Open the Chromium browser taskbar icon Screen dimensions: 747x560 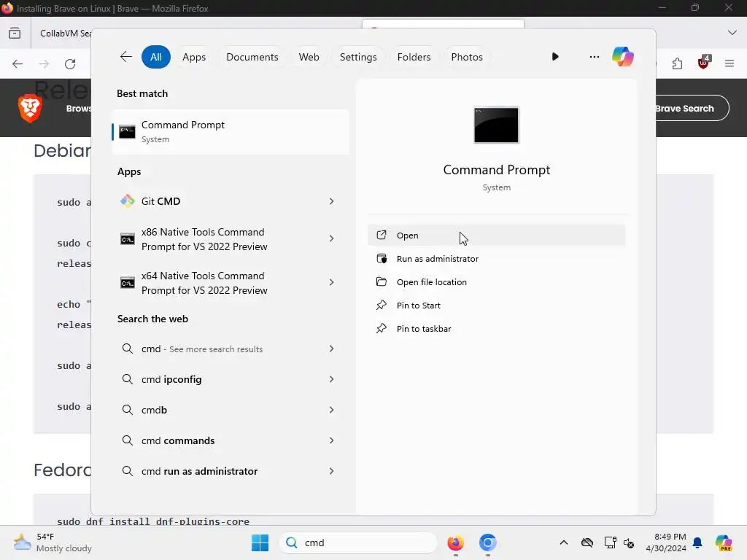click(x=488, y=542)
